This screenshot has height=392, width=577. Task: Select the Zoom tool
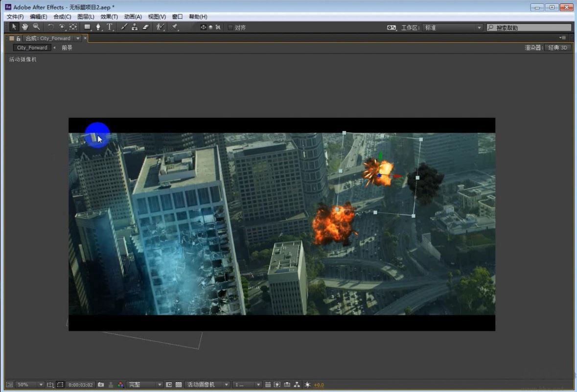(35, 27)
